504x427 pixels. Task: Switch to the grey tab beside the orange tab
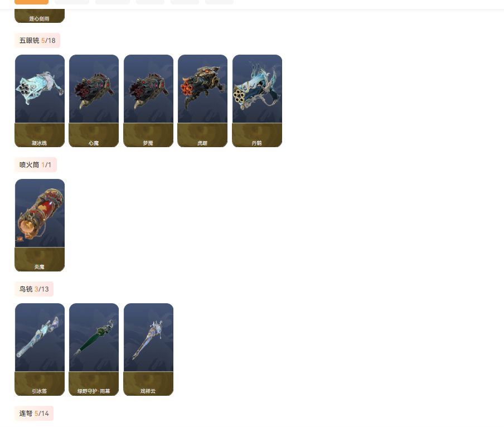point(72,2)
